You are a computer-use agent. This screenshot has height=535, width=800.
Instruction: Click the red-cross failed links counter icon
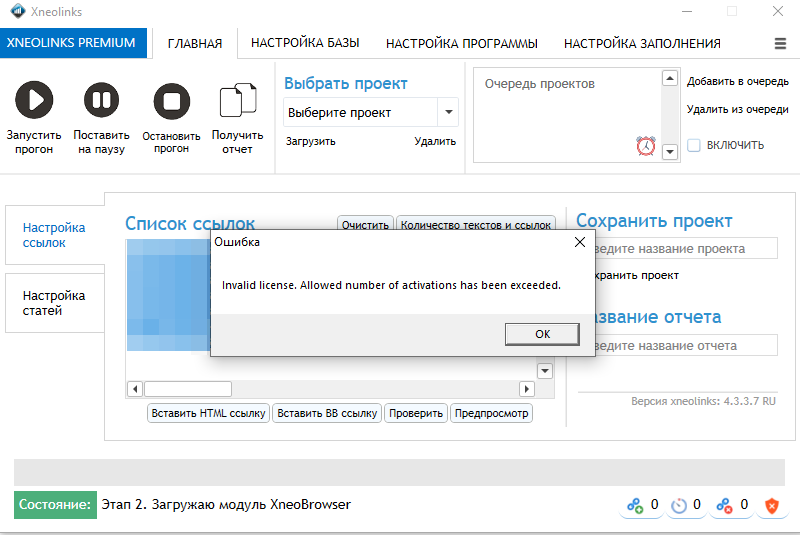tap(724, 505)
